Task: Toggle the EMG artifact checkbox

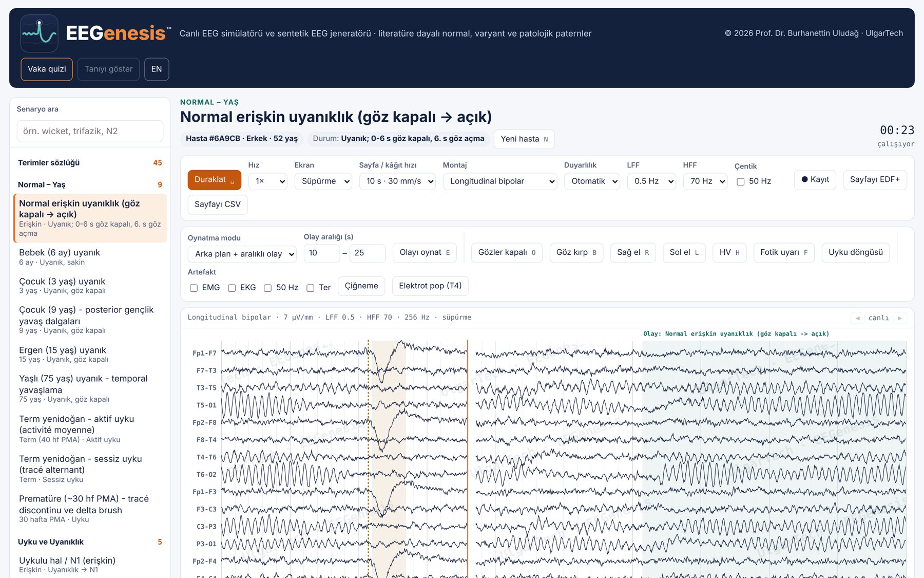Action: (x=194, y=288)
